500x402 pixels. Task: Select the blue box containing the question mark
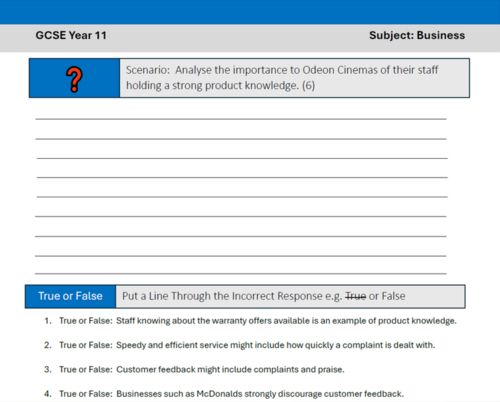coord(74,78)
